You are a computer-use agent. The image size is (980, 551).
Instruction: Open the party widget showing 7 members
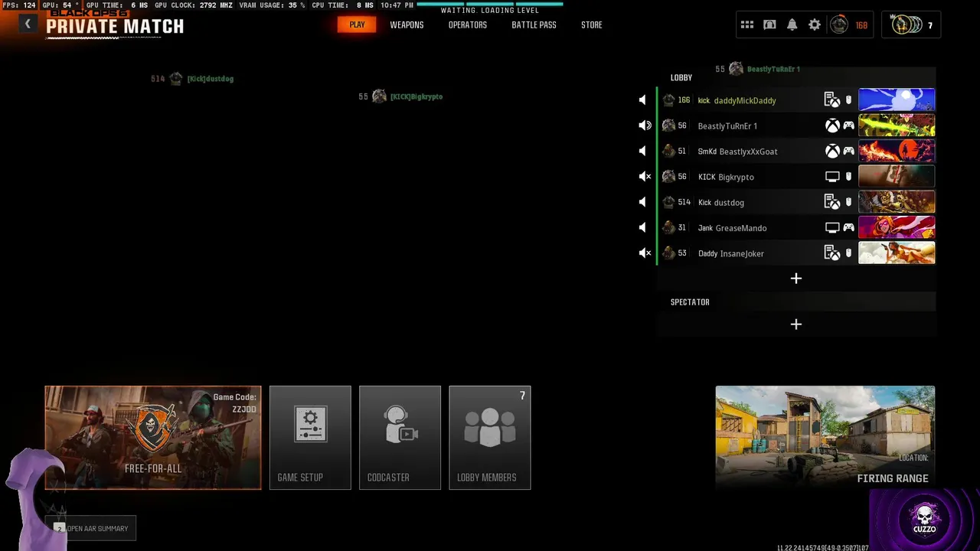[911, 25]
